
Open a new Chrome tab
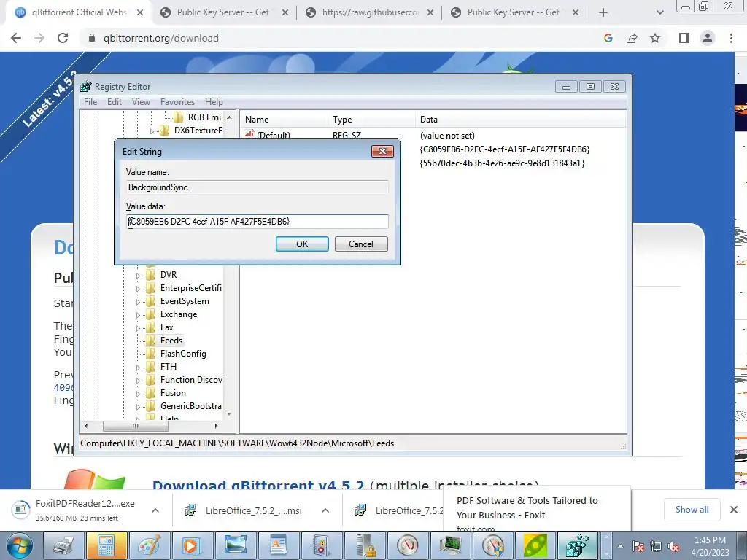pos(603,13)
